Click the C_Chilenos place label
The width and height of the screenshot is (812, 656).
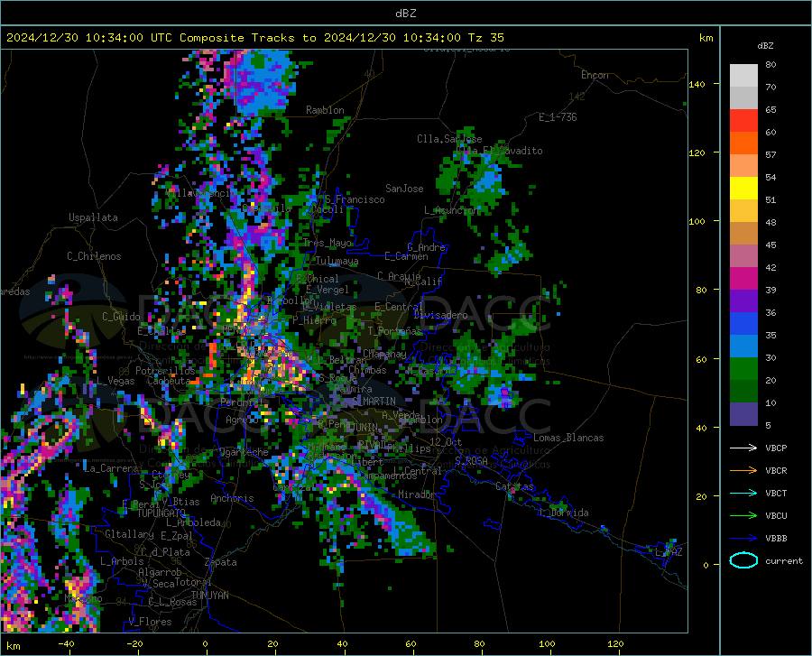coord(94,256)
